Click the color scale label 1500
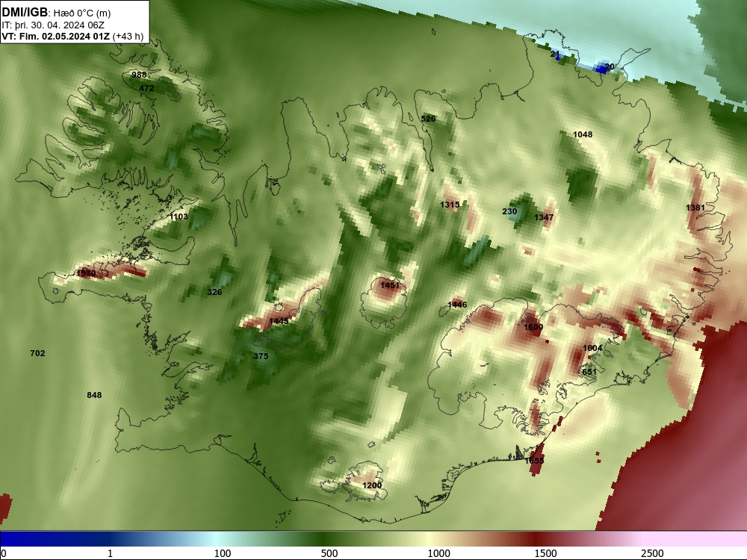Screen dimensions: 747x560 pos(545,553)
